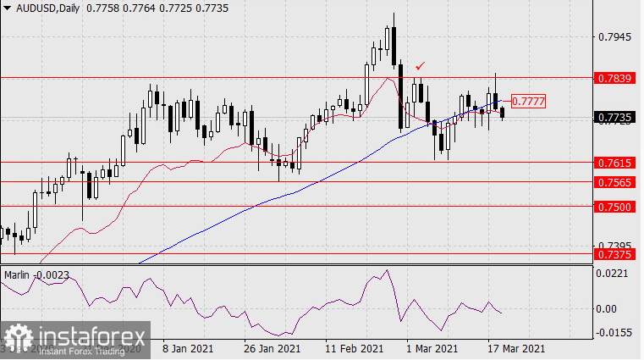Image resolution: width=644 pixels, height=360 pixels.
Task: Click the 8 Jan 2021 date label
Action: coord(188,348)
